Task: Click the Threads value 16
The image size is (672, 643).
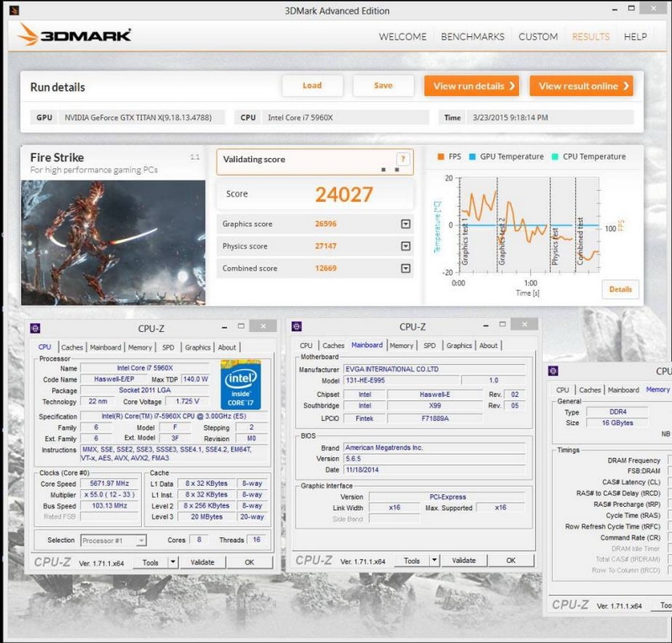Action: coord(256,540)
